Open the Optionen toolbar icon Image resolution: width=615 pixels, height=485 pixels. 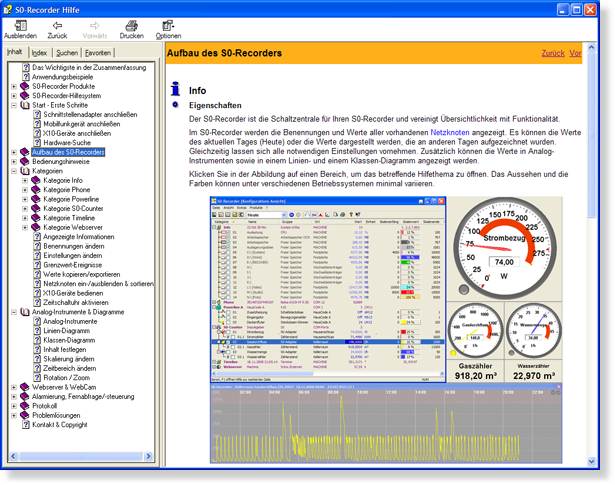168,25
